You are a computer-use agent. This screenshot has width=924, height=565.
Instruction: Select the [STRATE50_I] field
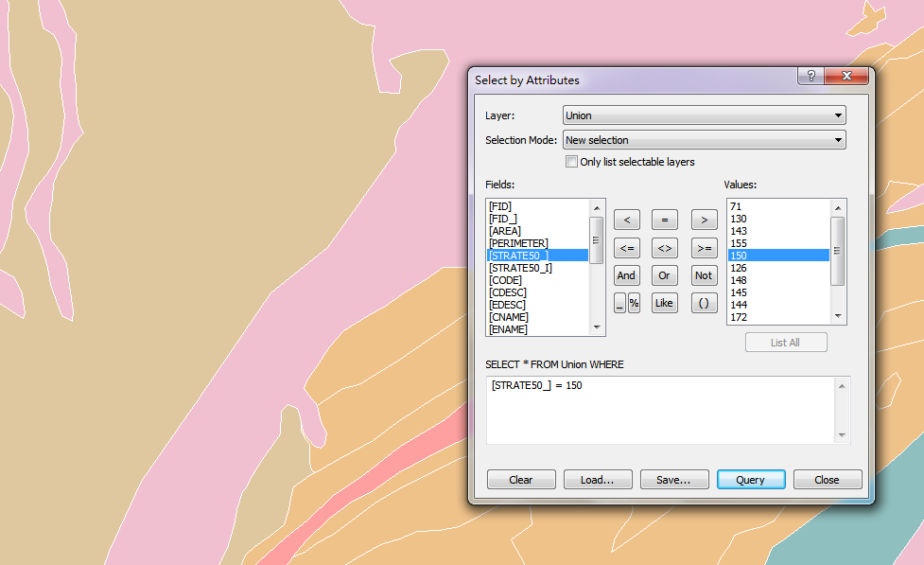[x=537, y=268]
